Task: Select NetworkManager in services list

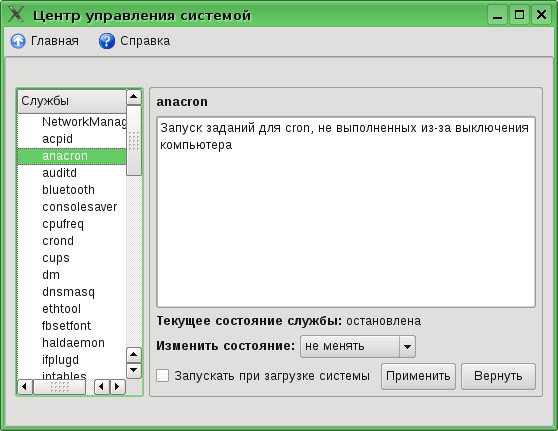Action: coord(72,122)
